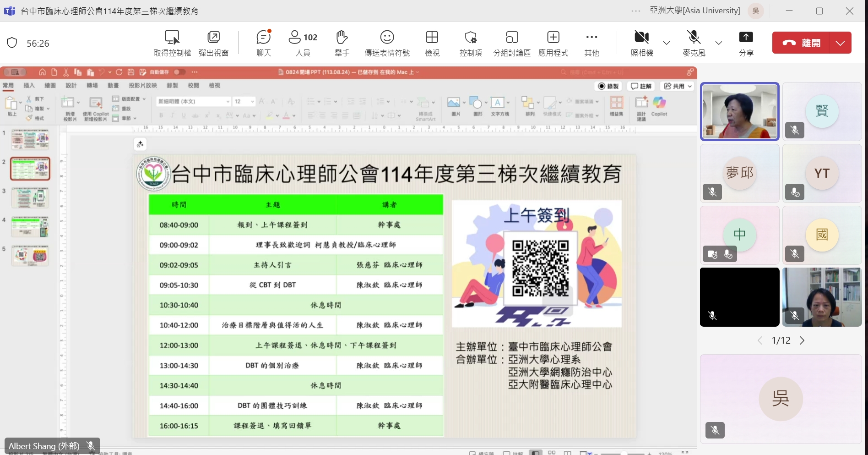The image size is (868, 455).
Task: Pick the text highlight color swatch
Action: (x=270, y=115)
